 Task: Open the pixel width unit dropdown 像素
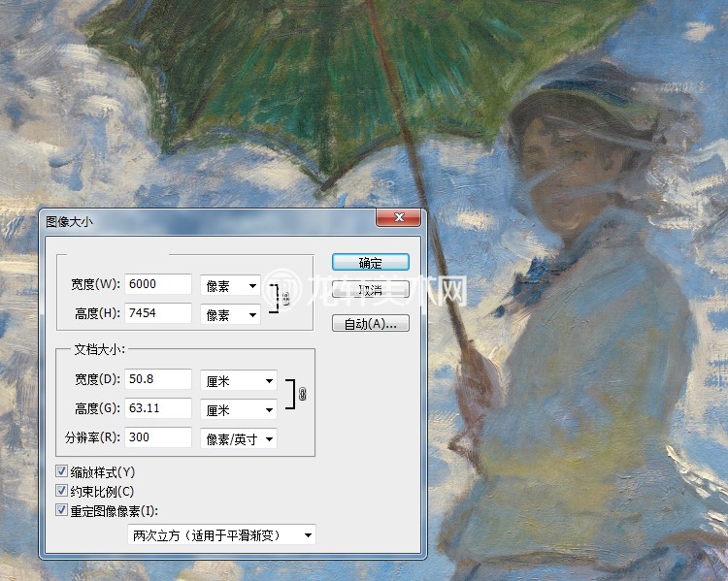click(x=230, y=286)
